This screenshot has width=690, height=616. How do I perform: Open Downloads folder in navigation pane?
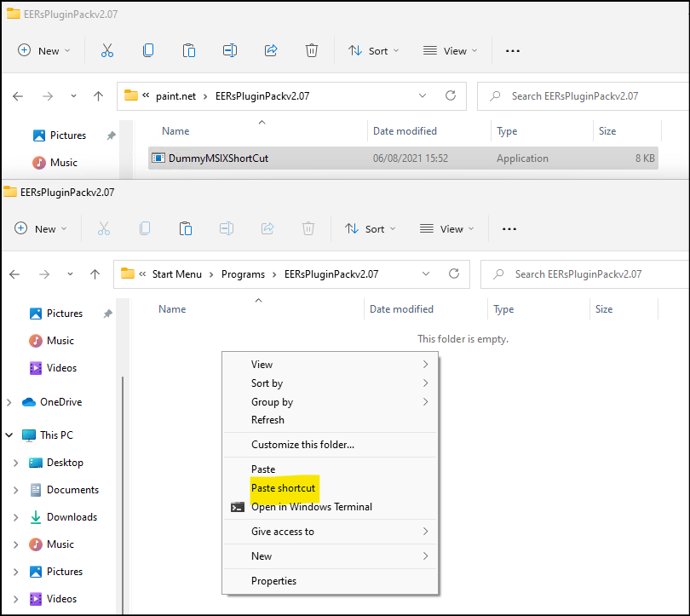(x=72, y=517)
